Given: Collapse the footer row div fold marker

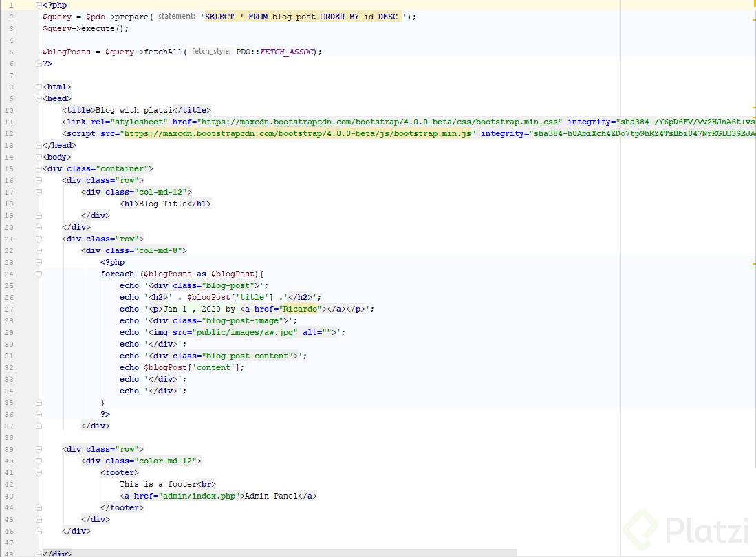Looking at the screenshot, I should click(39, 449).
